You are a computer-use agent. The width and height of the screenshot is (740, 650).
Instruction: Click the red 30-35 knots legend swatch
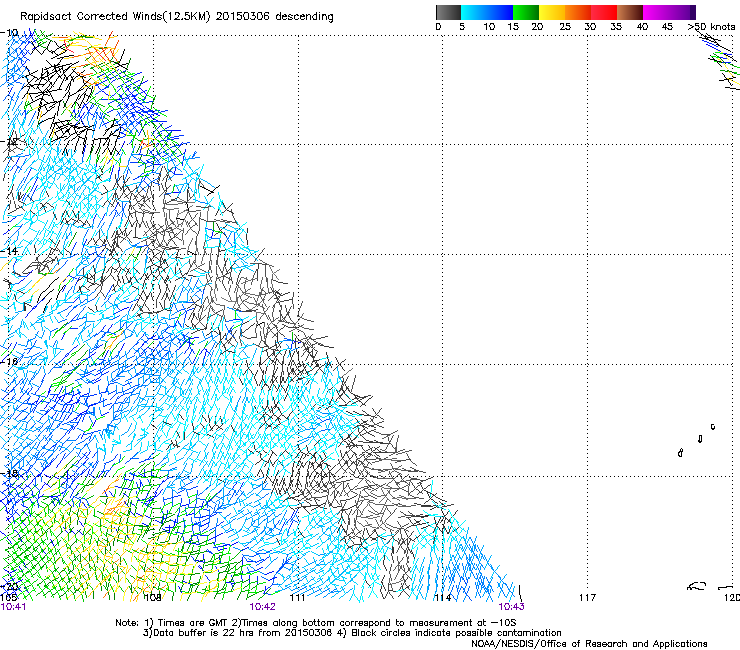(604, 12)
